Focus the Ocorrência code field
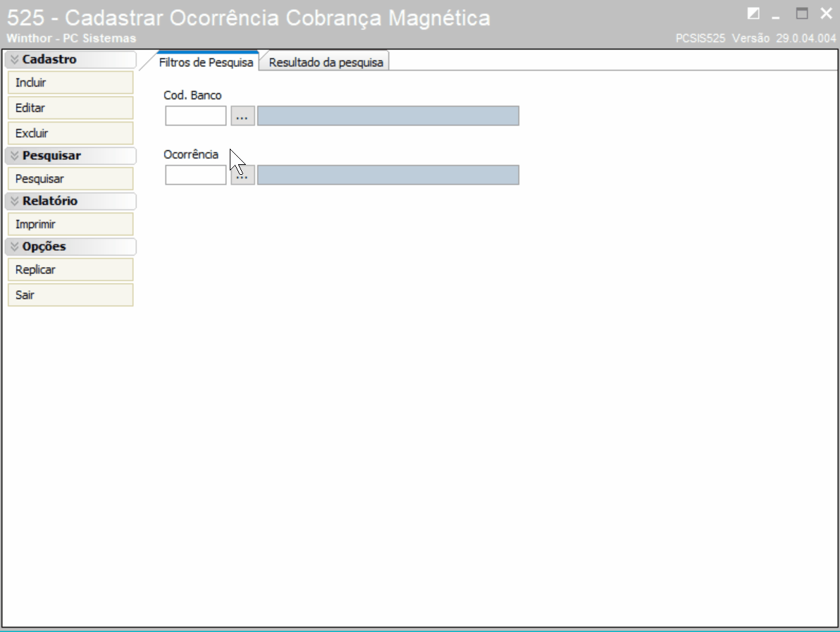The height and width of the screenshot is (632, 840). 195,175
